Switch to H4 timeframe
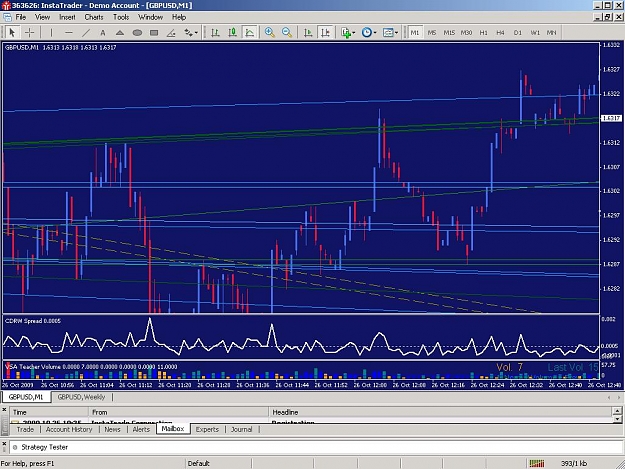625x469 pixels. (x=500, y=33)
